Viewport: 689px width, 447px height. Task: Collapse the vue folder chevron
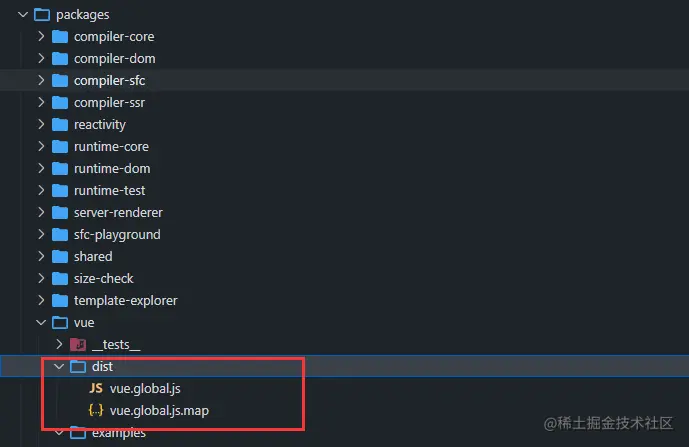click(x=41, y=323)
